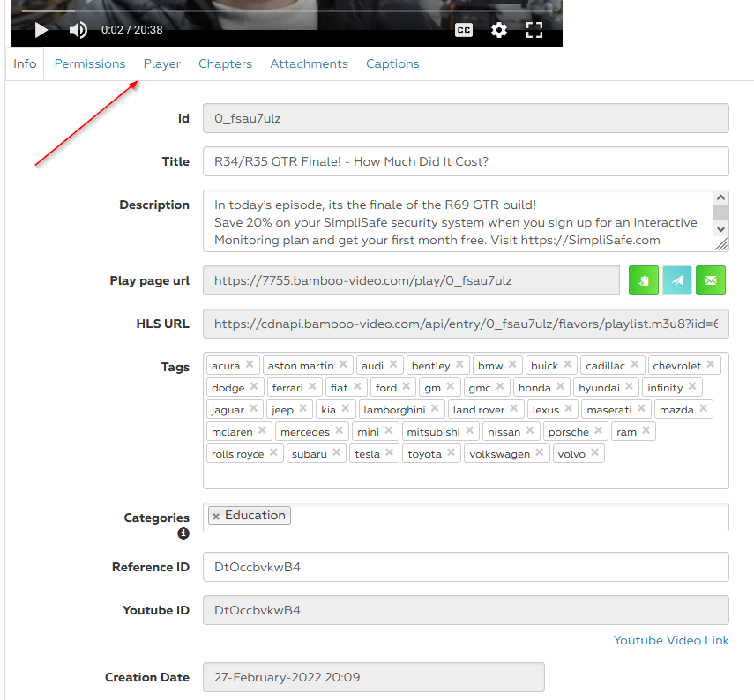
Task: Remove the fiat tag
Action: coord(357,386)
